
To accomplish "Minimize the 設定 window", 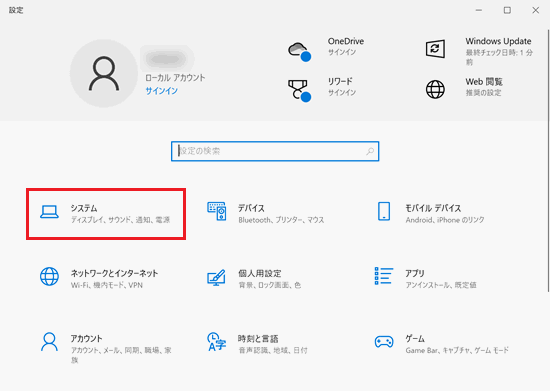I will pyautogui.click(x=479, y=10).
